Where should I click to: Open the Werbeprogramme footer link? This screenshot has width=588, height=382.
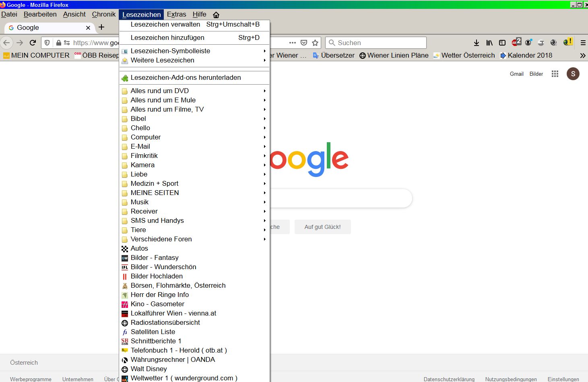pos(31,379)
